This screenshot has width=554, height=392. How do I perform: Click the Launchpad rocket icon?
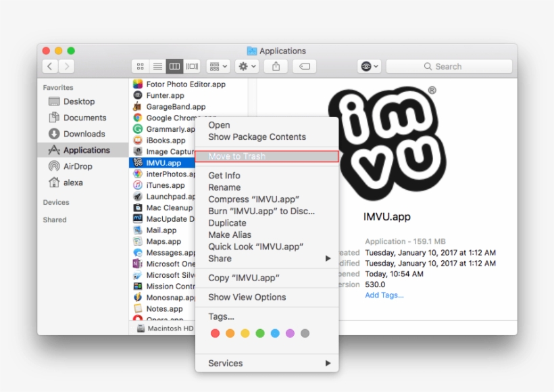click(x=138, y=197)
